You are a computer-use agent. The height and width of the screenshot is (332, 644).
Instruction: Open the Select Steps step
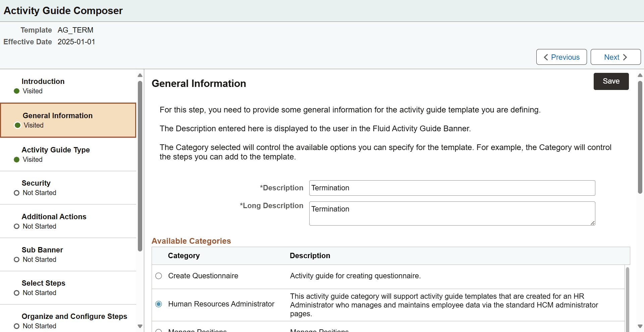click(x=44, y=283)
